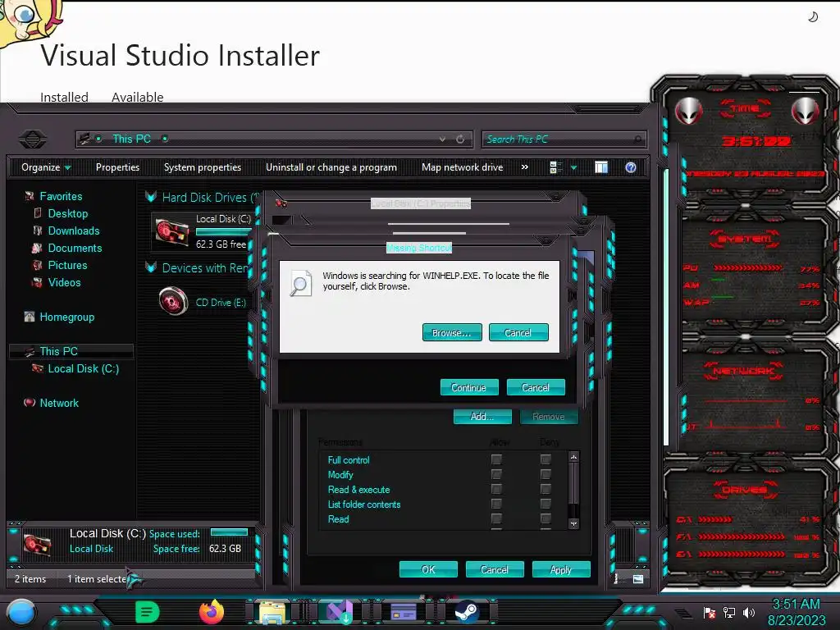Toggle the preview pane icon
The height and width of the screenshot is (630, 840).
pos(601,167)
